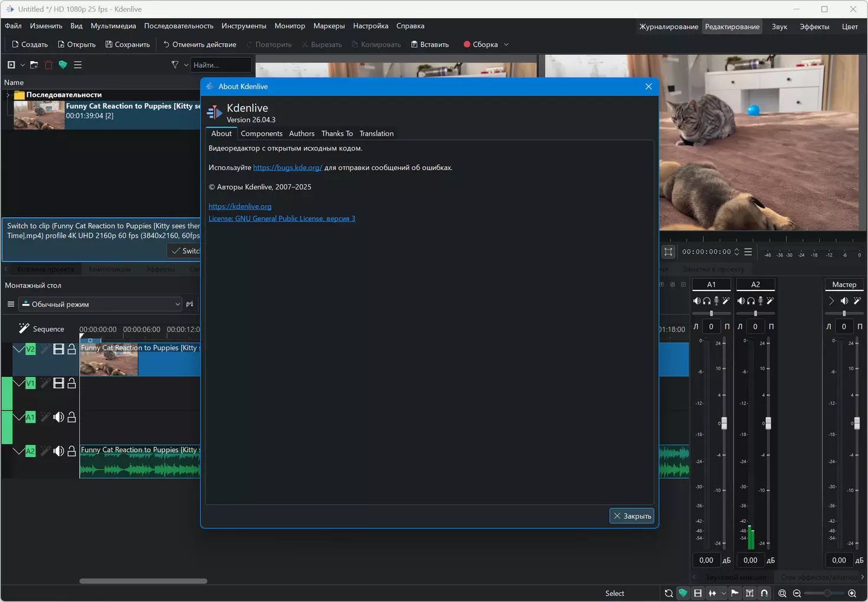868x602 pixels.
Task: Undo with Отменить действие
Action: (200, 44)
